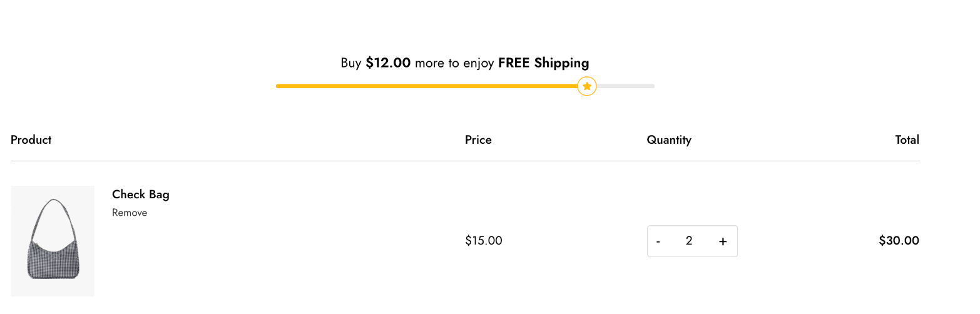980x314 pixels.
Task: Click the $15.00 unit price
Action: tap(484, 241)
